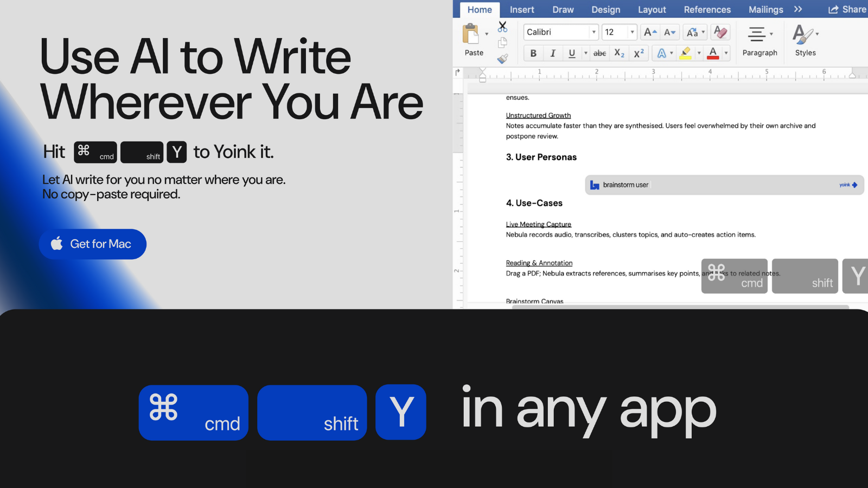Toggle Bold formatting
Image resolution: width=868 pixels, height=488 pixels.
[x=533, y=53]
